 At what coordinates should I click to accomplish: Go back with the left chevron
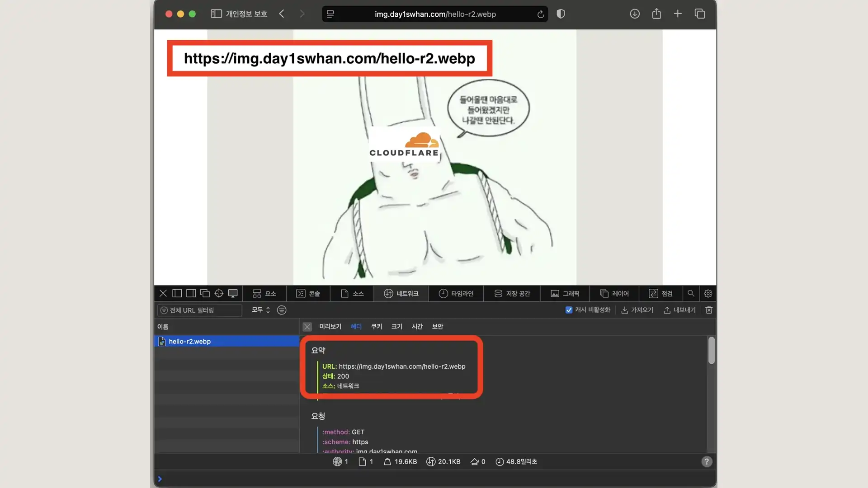click(x=282, y=14)
